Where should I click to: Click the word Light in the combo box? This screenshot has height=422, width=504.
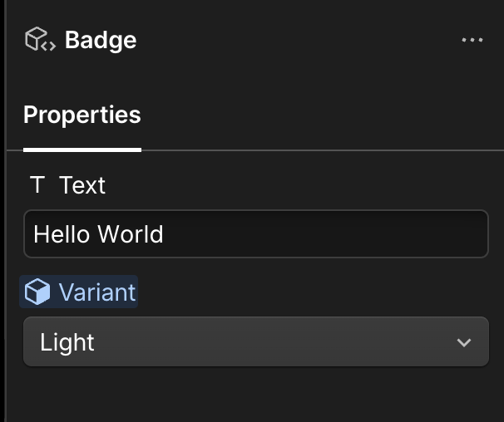67,342
